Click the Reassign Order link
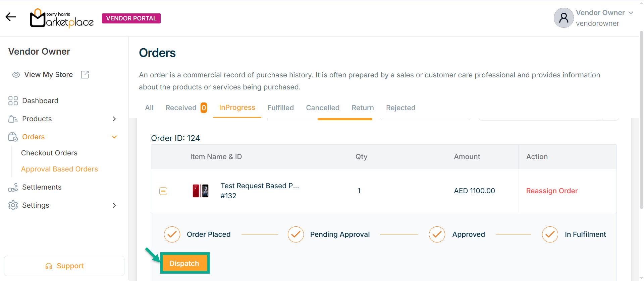 551,191
